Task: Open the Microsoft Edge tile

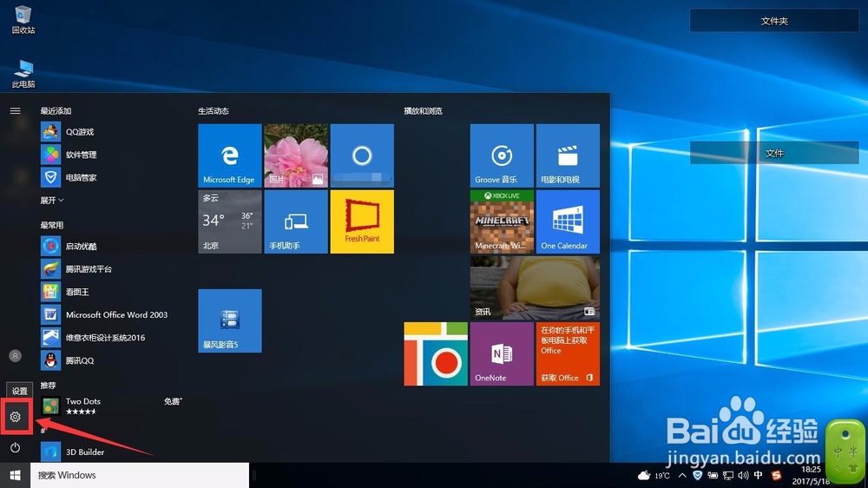Action: pos(230,155)
